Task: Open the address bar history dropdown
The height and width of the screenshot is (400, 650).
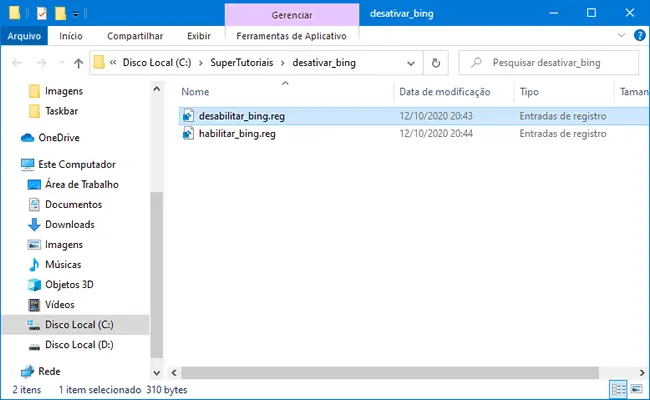Action: [x=411, y=63]
